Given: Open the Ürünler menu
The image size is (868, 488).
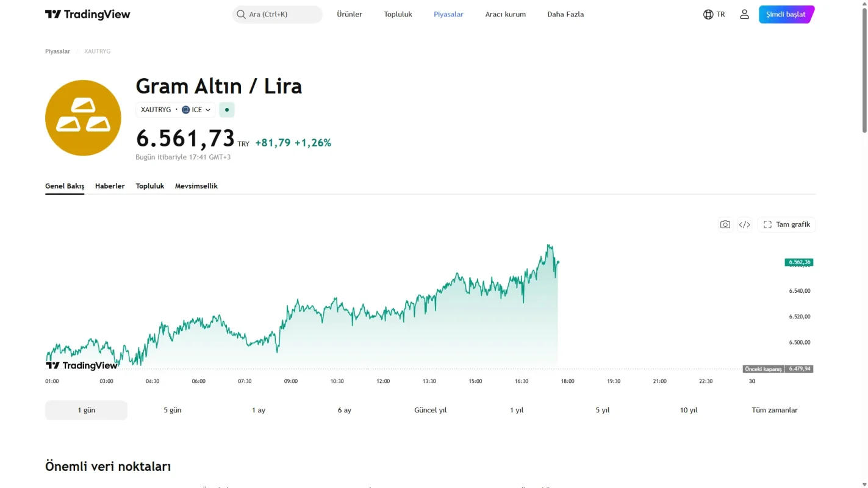Looking at the screenshot, I should click(350, 14).
